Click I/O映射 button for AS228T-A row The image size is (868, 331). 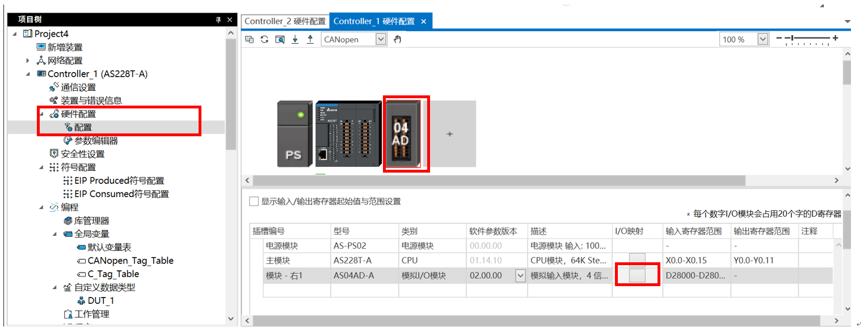637,260
